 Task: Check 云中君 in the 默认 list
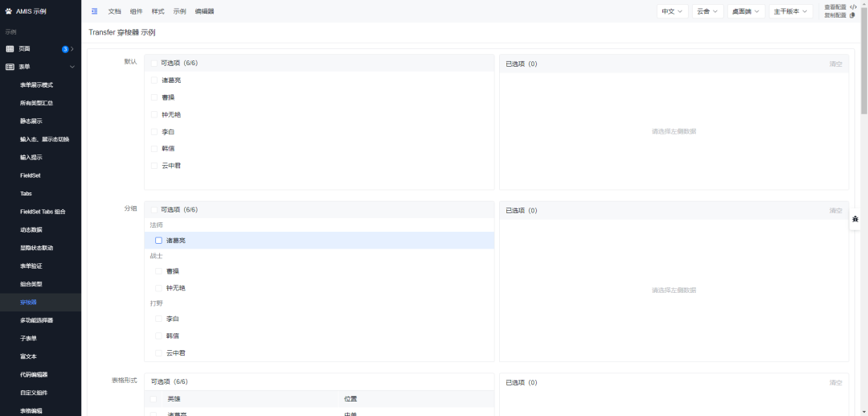pyautogui.click(x=154, y=166)
